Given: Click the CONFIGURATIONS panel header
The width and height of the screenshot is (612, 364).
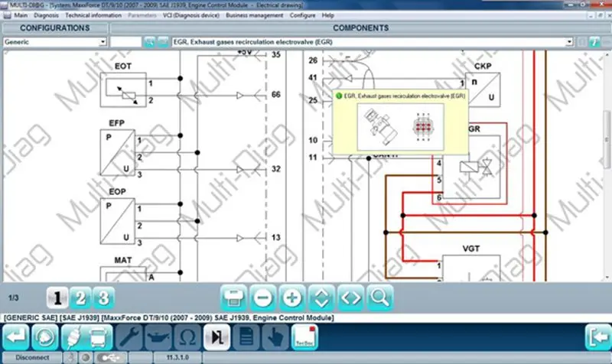Looking at the screenshot, I should coord(55,28).
